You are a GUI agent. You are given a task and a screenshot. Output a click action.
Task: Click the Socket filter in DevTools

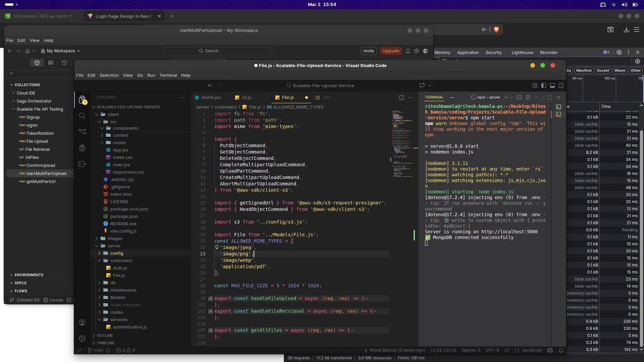tap(603, 70)
